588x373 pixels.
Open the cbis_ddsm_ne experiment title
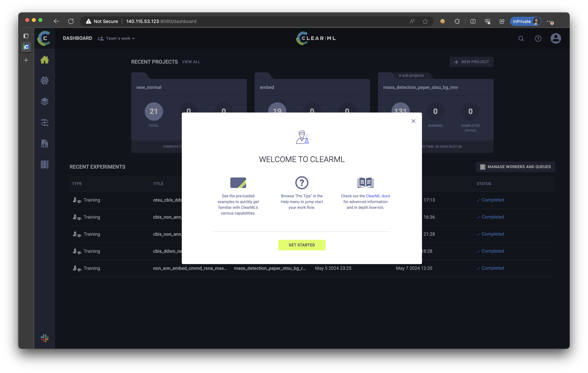[168, 251]
